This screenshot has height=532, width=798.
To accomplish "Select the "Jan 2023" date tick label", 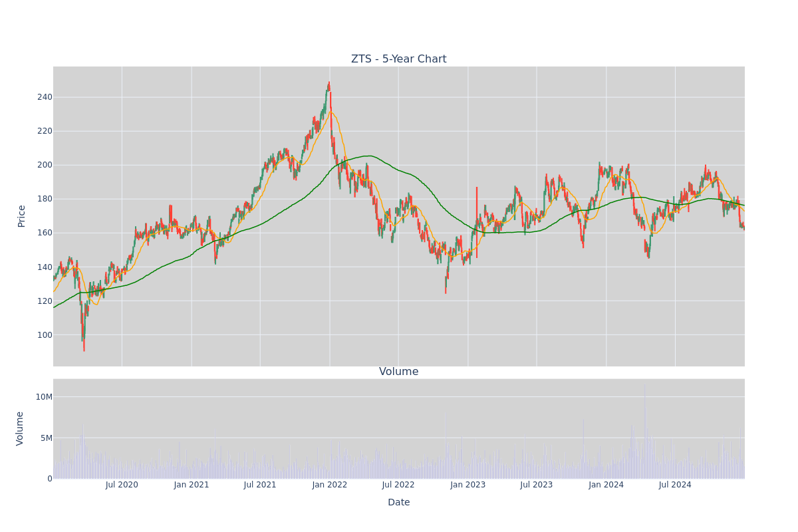I will coord(468,485).
